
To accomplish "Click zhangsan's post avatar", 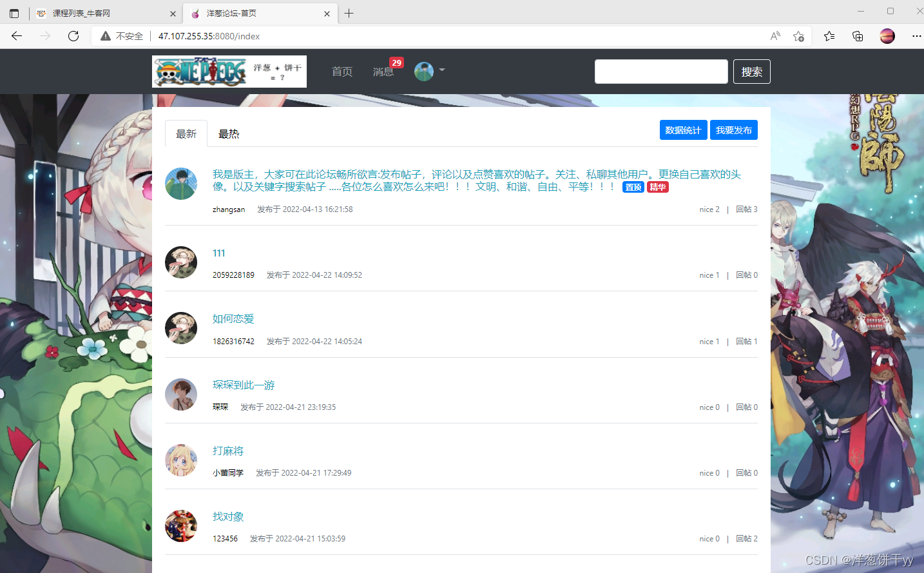I will coord(181,184).
